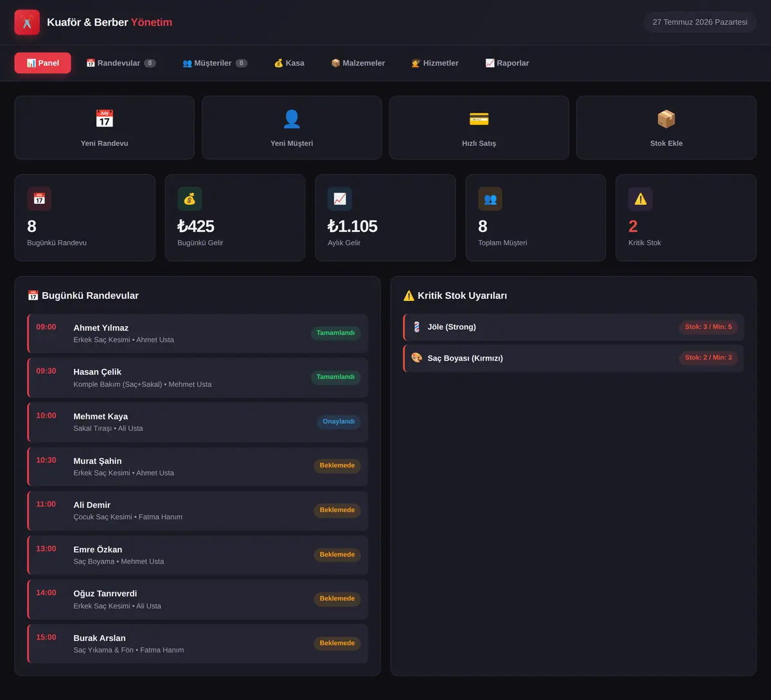Click the calendar icon in Bugünkü Randevular heading
Viewport: 771px width, 700px height.
pyautogui.click(x=33, y=296)
